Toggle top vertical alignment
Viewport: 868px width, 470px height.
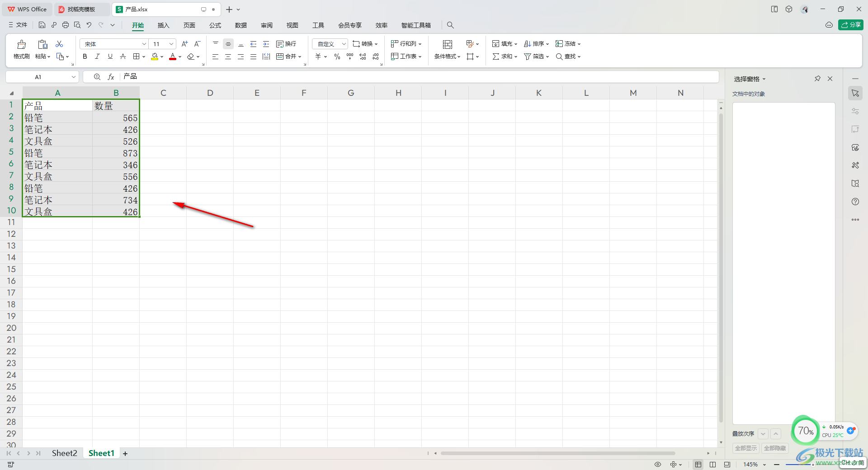click(x=216, y=44)
